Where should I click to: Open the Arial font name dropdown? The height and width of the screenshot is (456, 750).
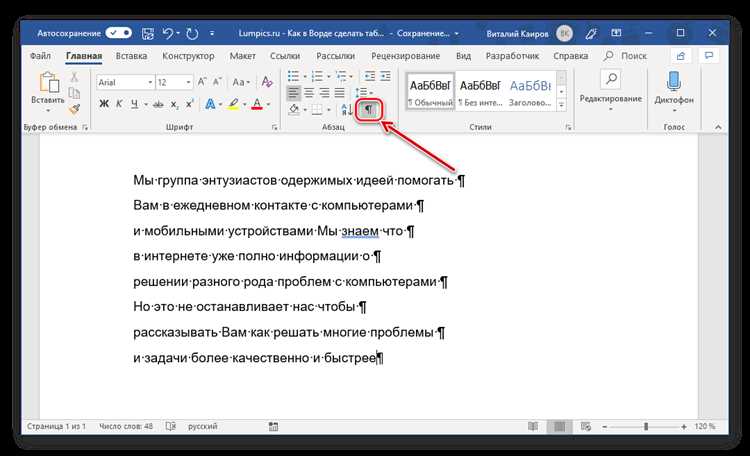click(150, 82)
